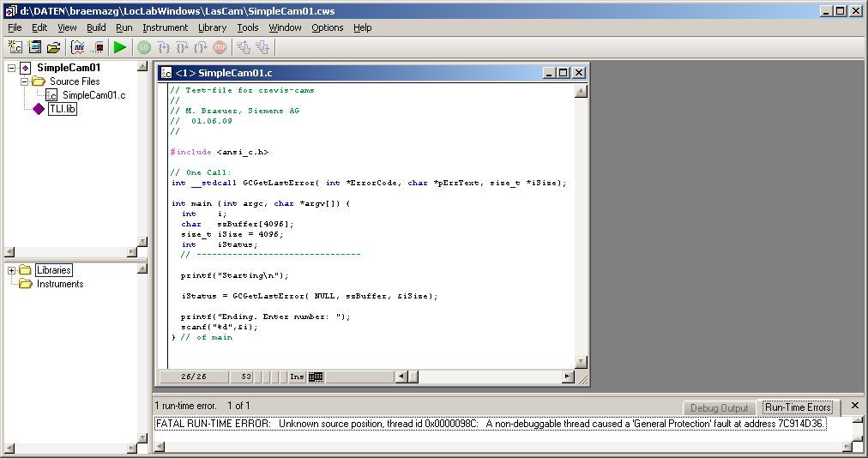Open the Edit menu

[x=39, y=27]
